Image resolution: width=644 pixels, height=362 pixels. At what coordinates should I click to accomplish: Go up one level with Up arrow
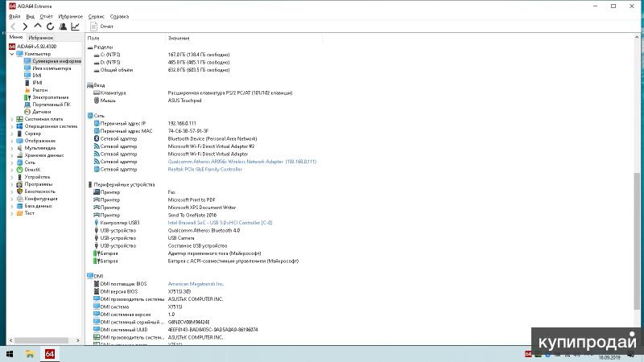(x=38, y=26)
